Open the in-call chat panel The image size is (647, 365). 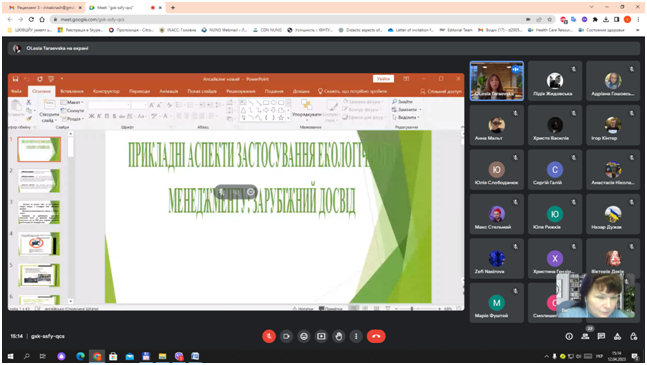(x=601, y=337)
